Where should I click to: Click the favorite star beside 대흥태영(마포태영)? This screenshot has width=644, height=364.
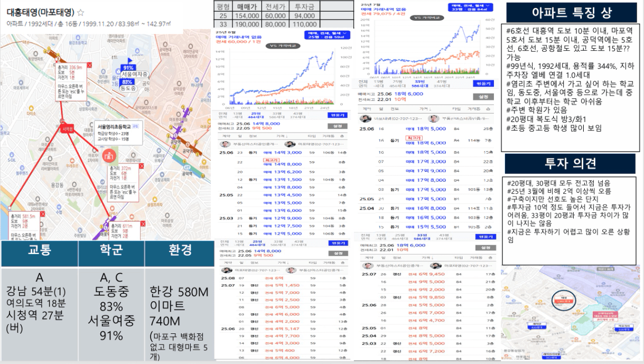click(81, 12)
